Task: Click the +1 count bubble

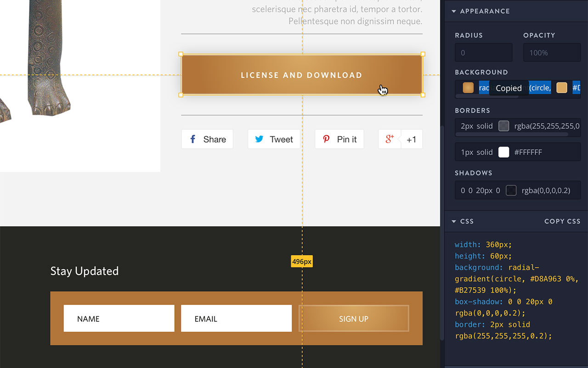Action: tap(412, 139)
